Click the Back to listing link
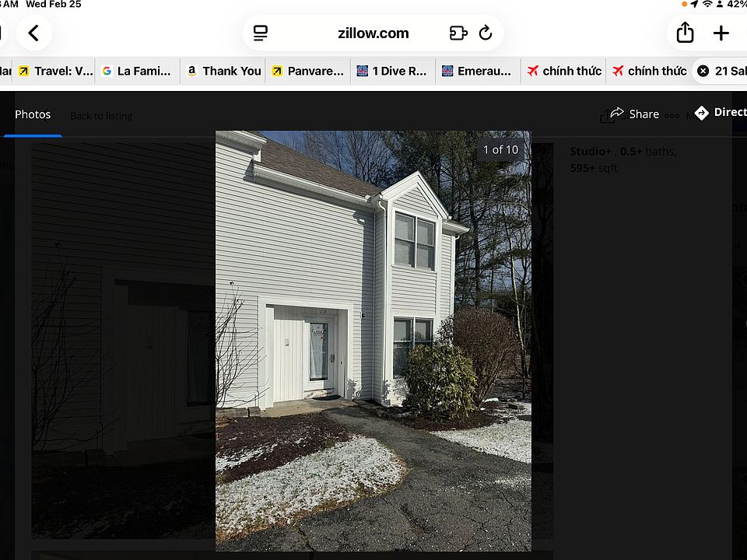Screen dimensions: 747x560 [101, 116]
